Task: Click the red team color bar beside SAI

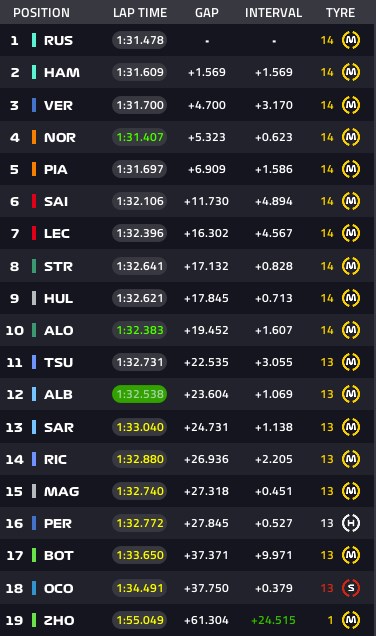Action: tap(34, 201)
